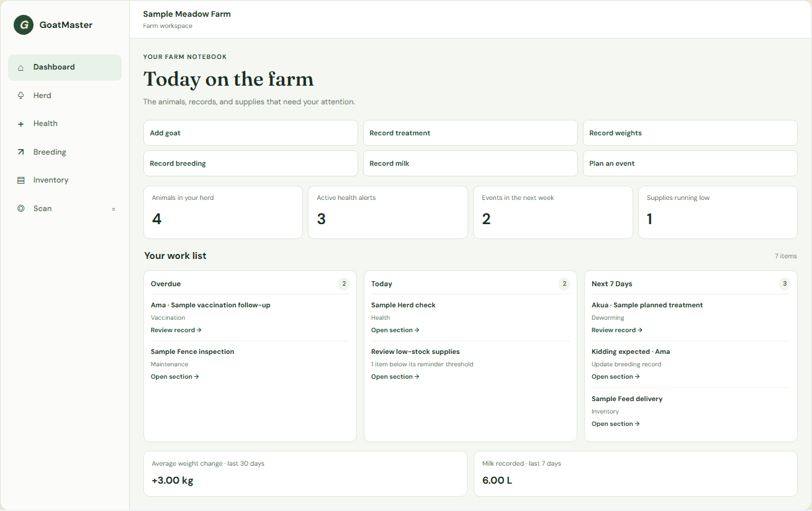Select the Overdue column heading
Image resolution: width=812 pixels, height=511 pixels.
(x=166, y=284)
